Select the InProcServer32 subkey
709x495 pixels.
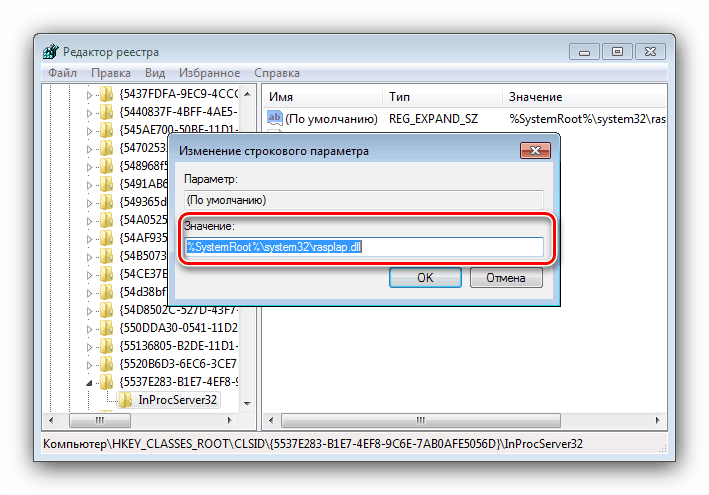click(177, 400)
